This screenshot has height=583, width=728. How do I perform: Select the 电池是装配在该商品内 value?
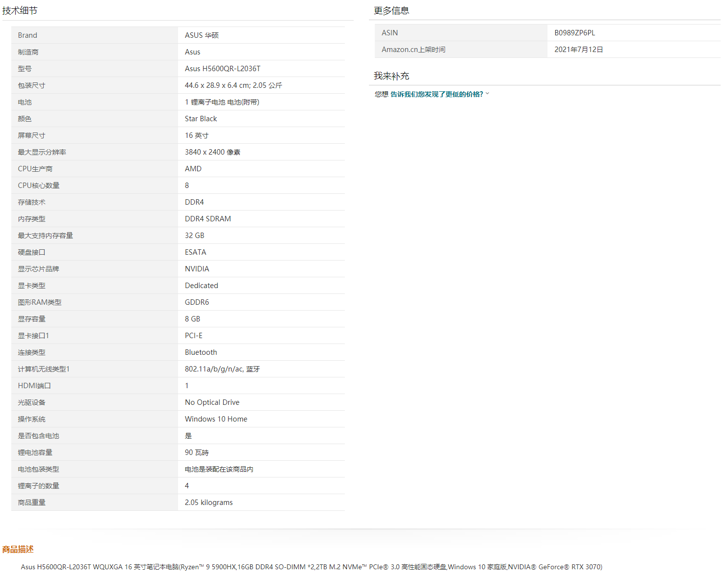pyautogui.click(x=219, y=469)
